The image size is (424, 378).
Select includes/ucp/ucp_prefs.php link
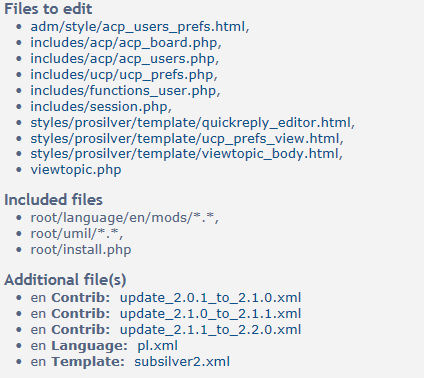122,75
